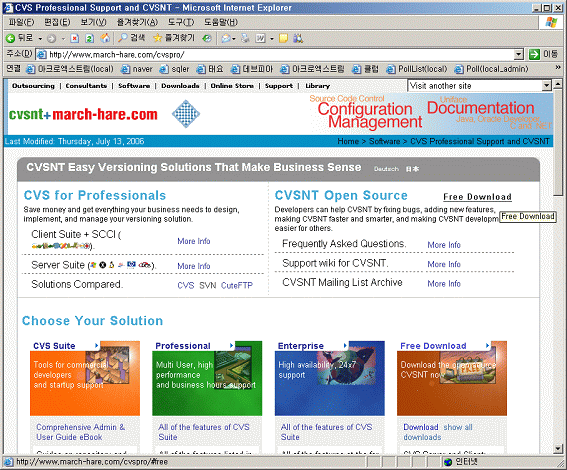Open the History/Media toolbar icon
567x470 pixels.
tap(207, 38)
